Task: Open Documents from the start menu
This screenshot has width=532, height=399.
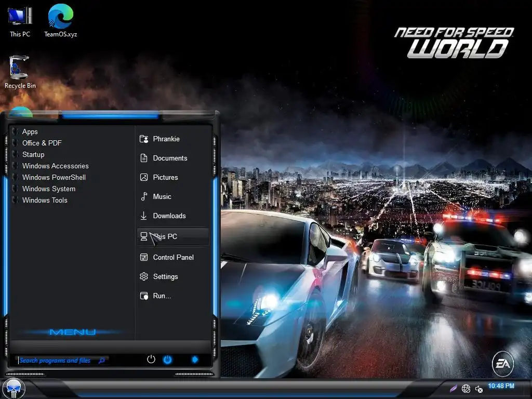Action: 173,158
